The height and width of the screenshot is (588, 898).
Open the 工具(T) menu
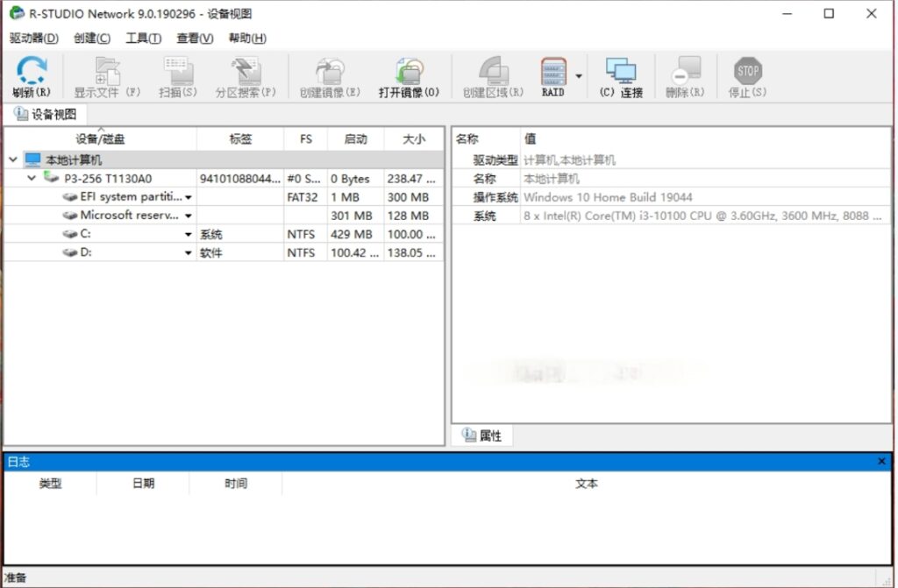(143, 38)
